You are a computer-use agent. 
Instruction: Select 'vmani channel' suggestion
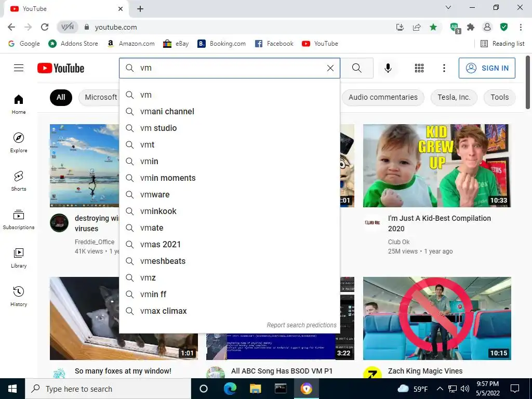point(230,112)
